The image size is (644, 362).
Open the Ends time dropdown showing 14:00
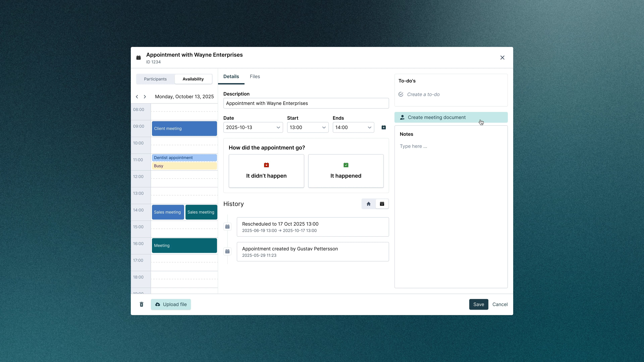[x=353, y=127]
